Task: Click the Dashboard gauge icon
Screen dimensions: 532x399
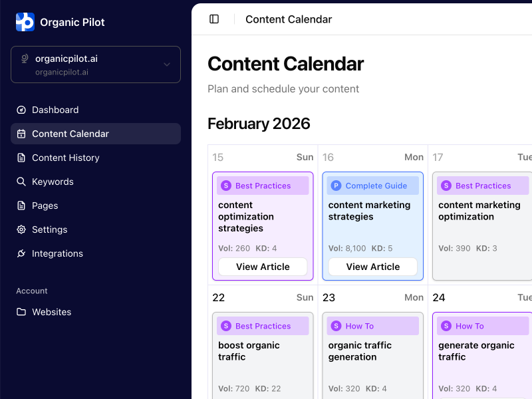Action: (x=21, y=110)
